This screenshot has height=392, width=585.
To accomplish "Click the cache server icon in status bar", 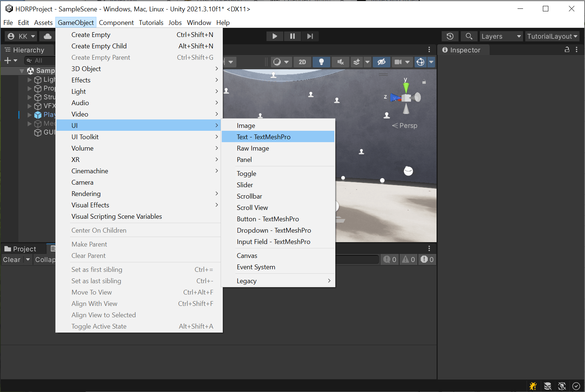I will click(548, 386).
